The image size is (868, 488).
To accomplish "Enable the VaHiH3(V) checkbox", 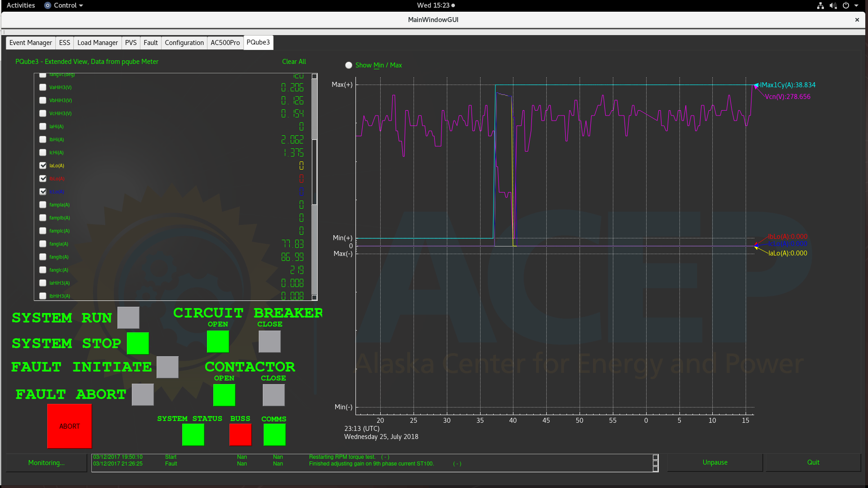I will [x=43, y=87].
